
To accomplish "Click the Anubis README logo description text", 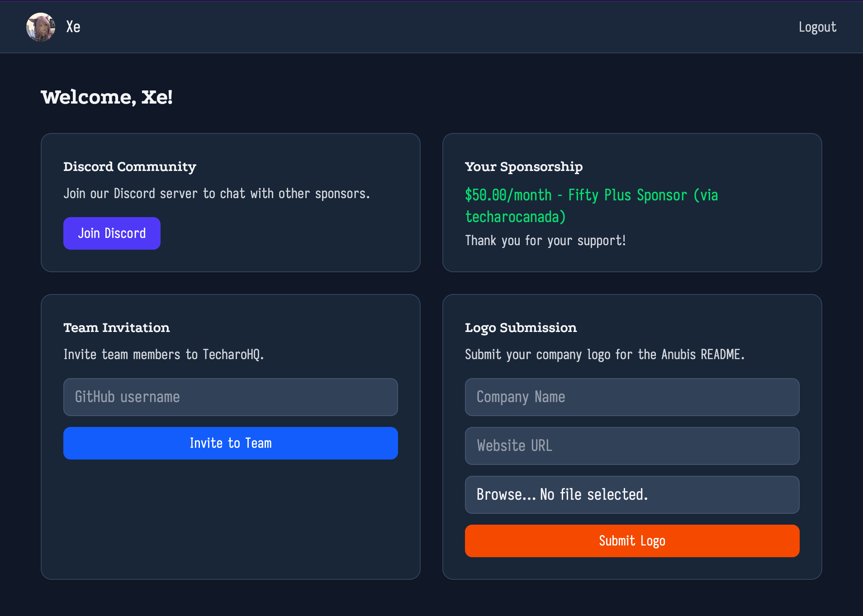I will [605, 355].
